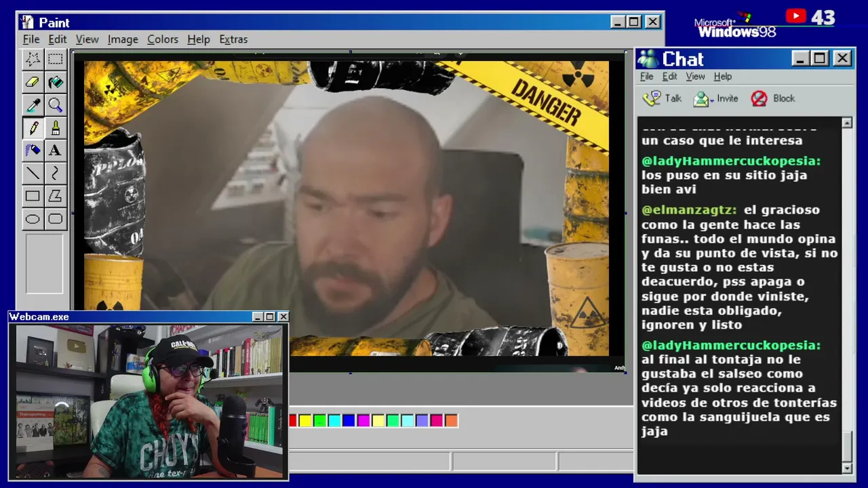
Task: Click the "Paint" window title text
Action: tap(54, 22)
